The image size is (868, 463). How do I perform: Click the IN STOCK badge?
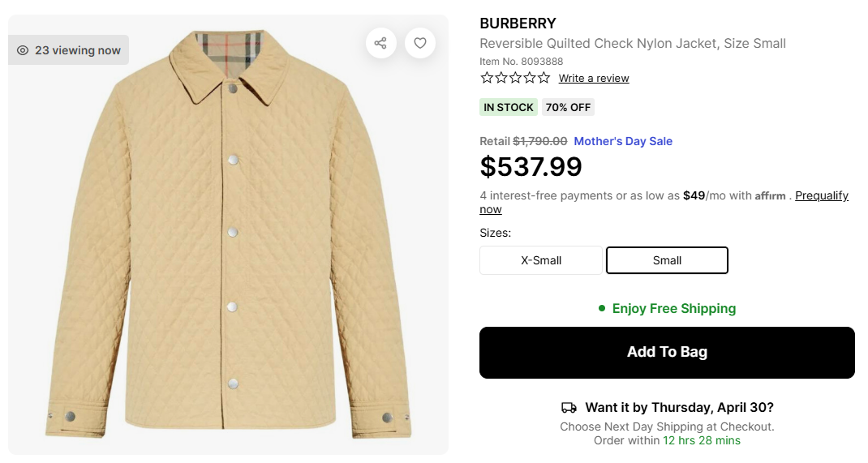tap(509, 107)
